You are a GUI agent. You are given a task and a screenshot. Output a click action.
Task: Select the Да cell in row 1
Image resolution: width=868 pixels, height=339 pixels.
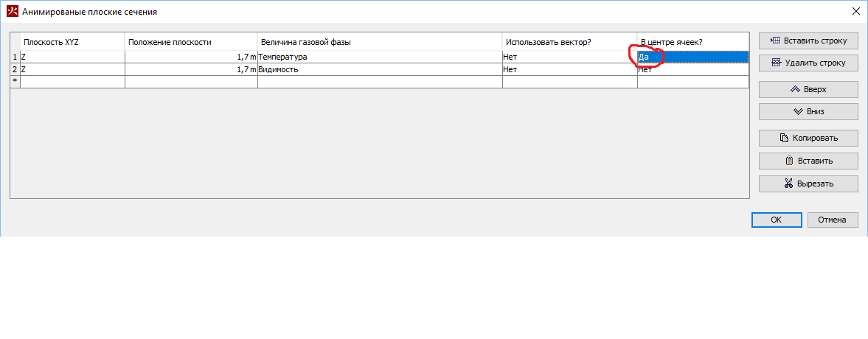pyautogui.click(x=693, y=57)
